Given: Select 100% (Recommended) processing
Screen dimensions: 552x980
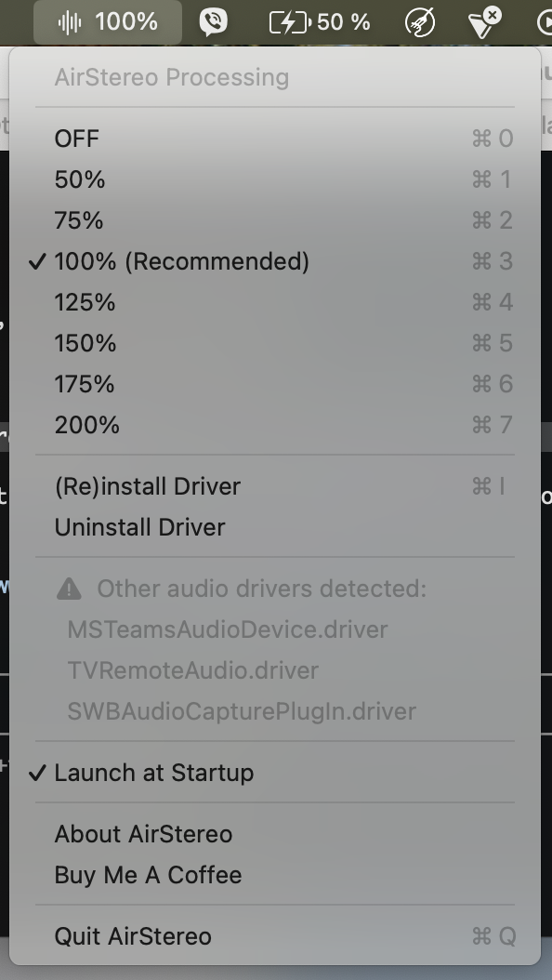Looking at the screenshot, I should [x=181, y=261].
